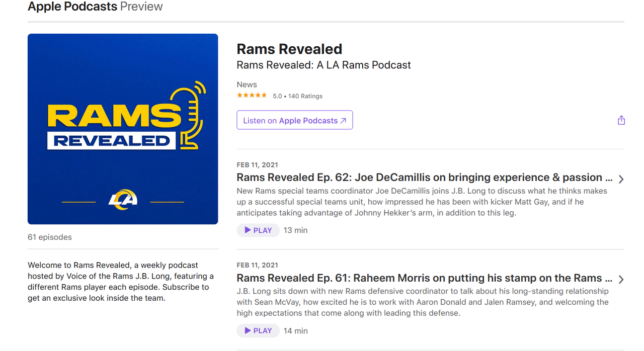644x351 pixels.
Task: Play episode 62 with Joe DeCamillis
Action: (x=258, y=230)
